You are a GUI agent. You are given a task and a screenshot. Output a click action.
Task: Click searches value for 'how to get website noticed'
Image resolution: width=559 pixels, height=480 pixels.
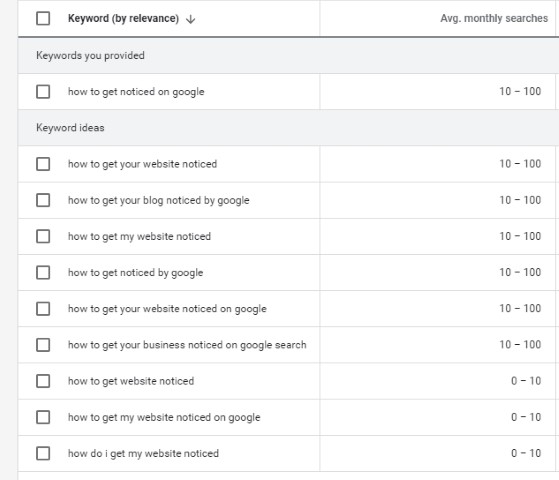tap(526, 381)
